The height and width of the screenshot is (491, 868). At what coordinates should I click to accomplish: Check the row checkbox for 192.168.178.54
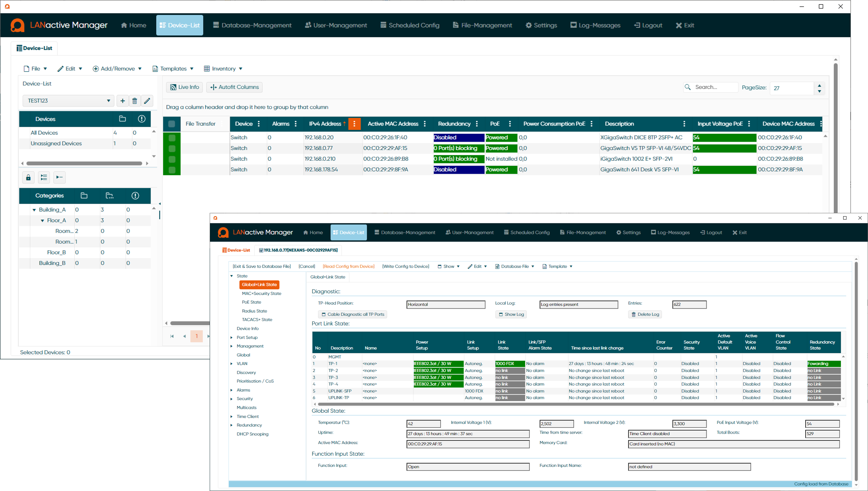[172, 170]
